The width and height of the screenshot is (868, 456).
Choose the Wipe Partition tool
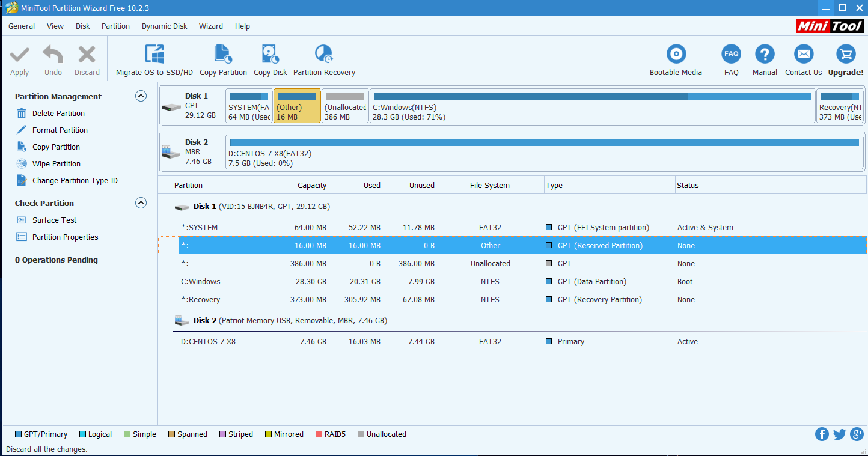(57, 163)
